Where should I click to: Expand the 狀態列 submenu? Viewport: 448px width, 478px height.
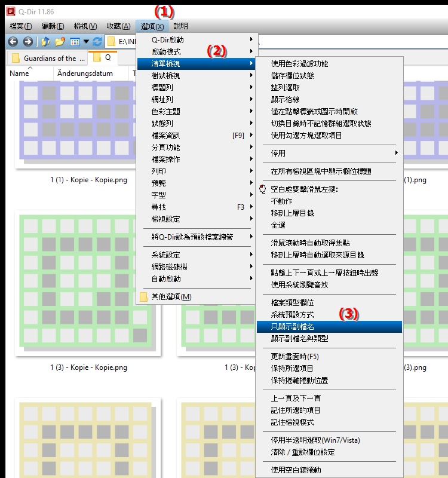(196, 124)
